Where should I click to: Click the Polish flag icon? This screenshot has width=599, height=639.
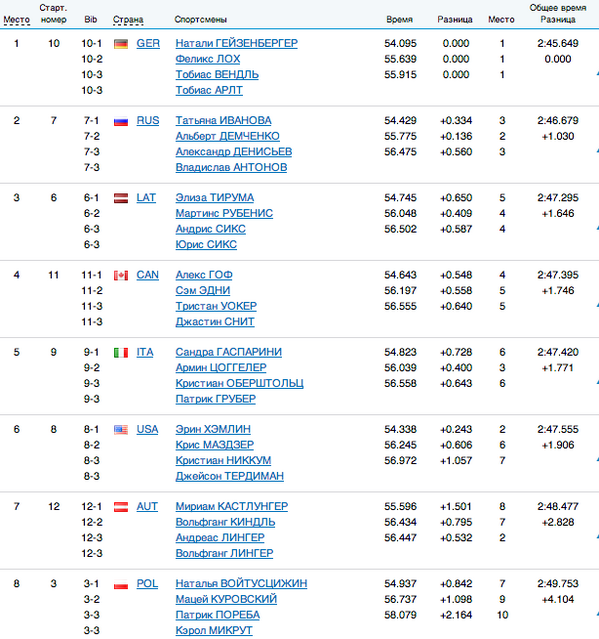tap(121, 584)
